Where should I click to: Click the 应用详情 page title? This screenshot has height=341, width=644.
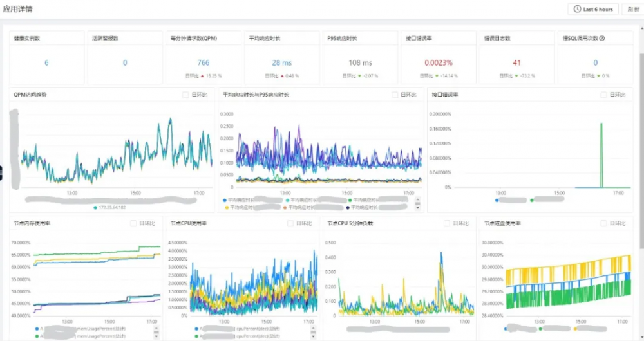[17, 9]
